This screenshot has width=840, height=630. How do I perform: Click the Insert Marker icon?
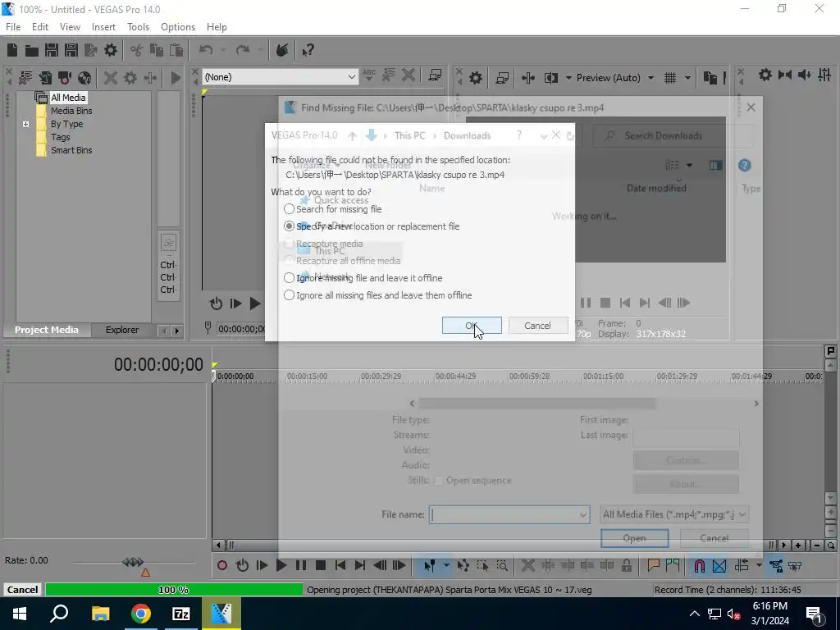[653, 565]
